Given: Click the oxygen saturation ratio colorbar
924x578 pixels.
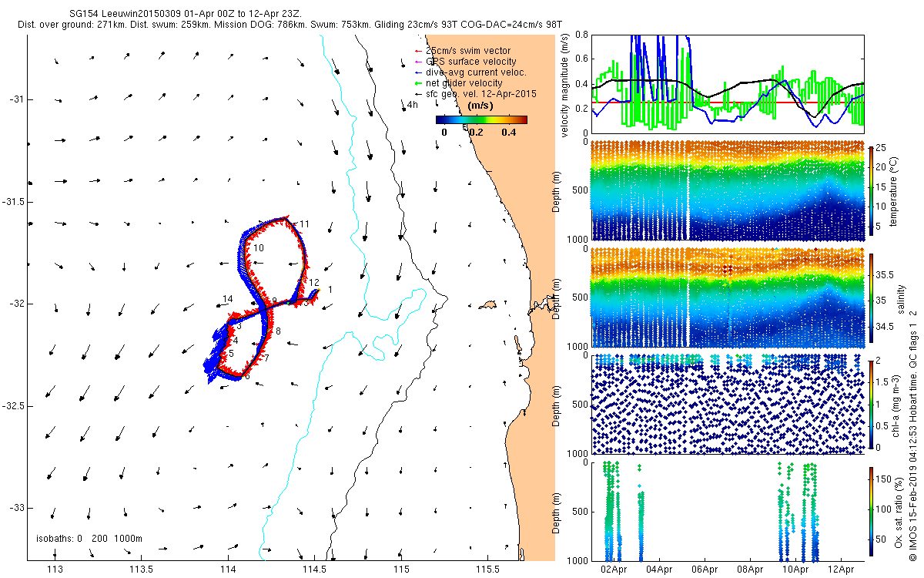Looking at the screenshot, I should [871, 512].
